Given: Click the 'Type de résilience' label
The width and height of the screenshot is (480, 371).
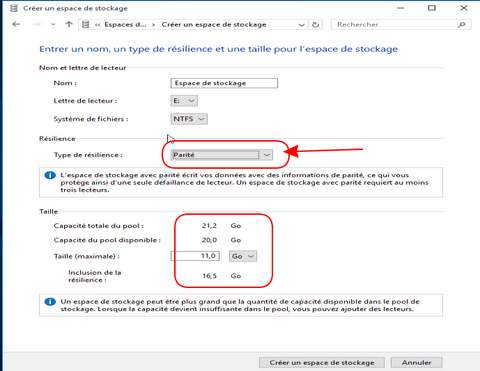Looking at the screenshot, I should click(88, 155).
